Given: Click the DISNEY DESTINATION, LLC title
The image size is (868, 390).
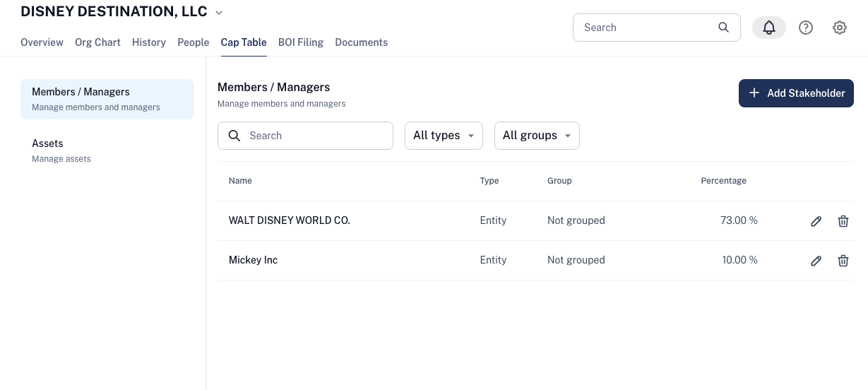Looking at the screenshot, I should [114, 11].
